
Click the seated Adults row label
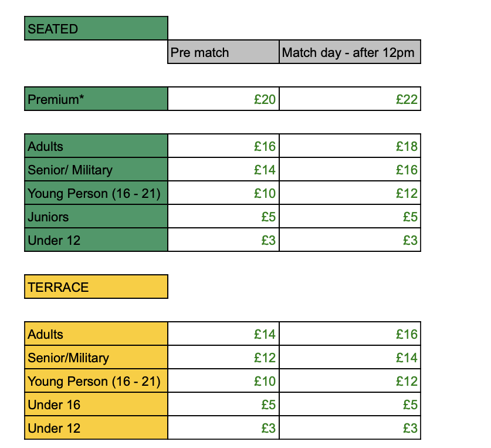pos(96,146)
